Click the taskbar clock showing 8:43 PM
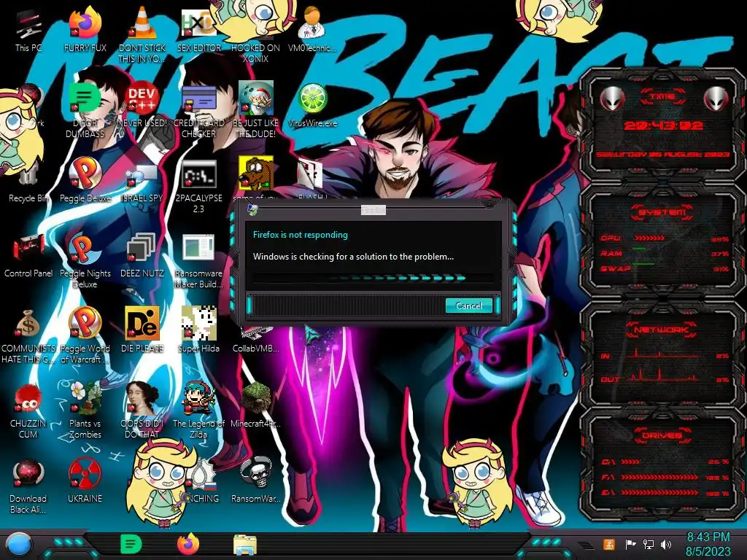 [708, 544]
